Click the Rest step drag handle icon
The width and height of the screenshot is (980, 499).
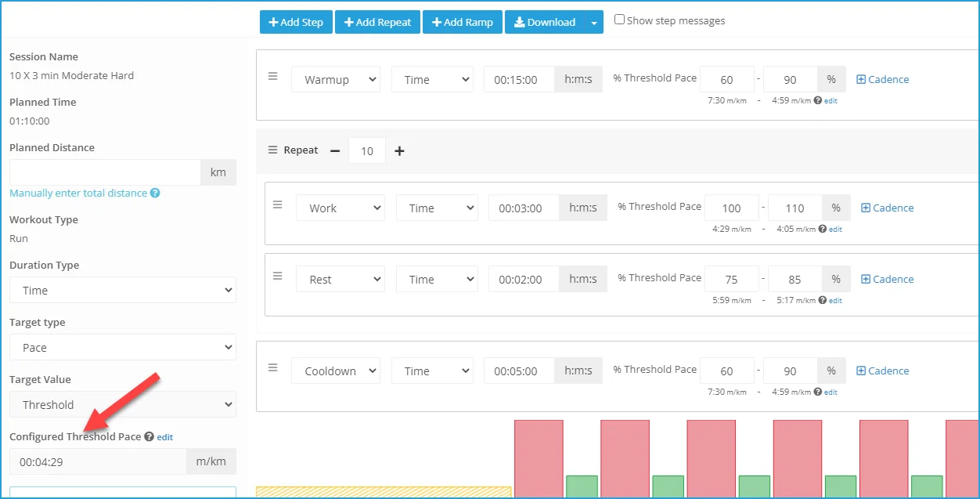277,276
